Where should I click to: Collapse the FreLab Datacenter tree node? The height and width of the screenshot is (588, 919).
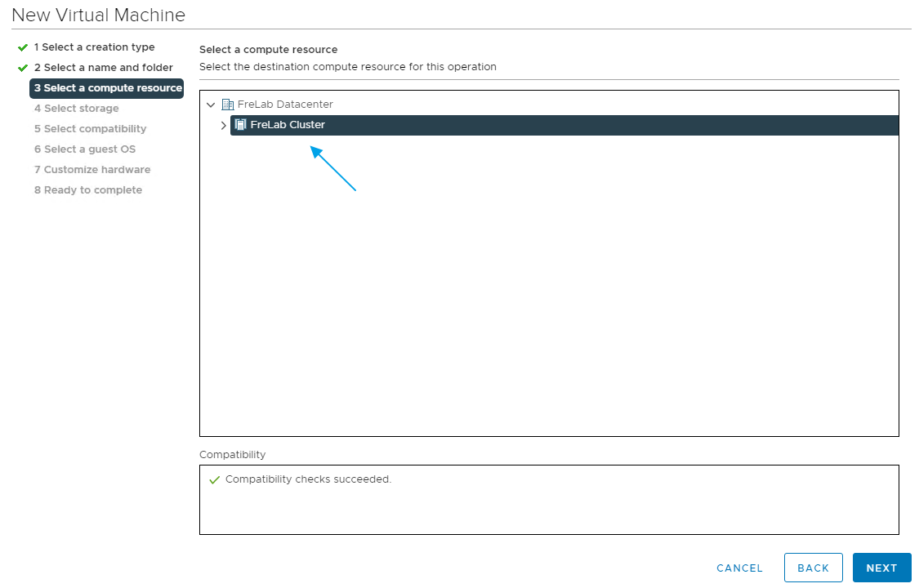pyautogui.click(x=211, y=105)
